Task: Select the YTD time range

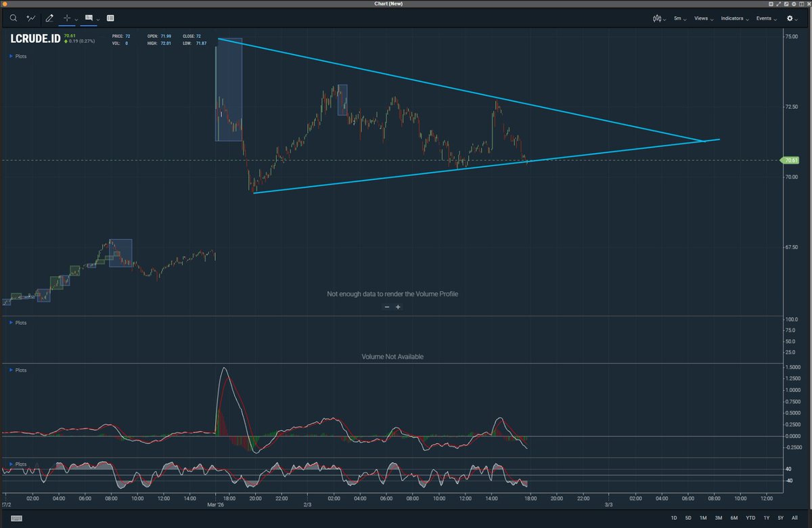Action: pos(750,518)
